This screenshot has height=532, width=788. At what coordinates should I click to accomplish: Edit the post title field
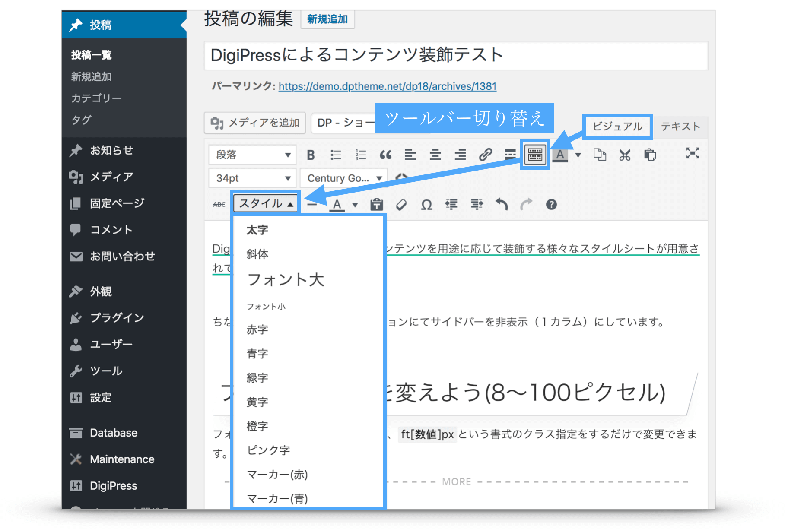click(x=456, y=55)
